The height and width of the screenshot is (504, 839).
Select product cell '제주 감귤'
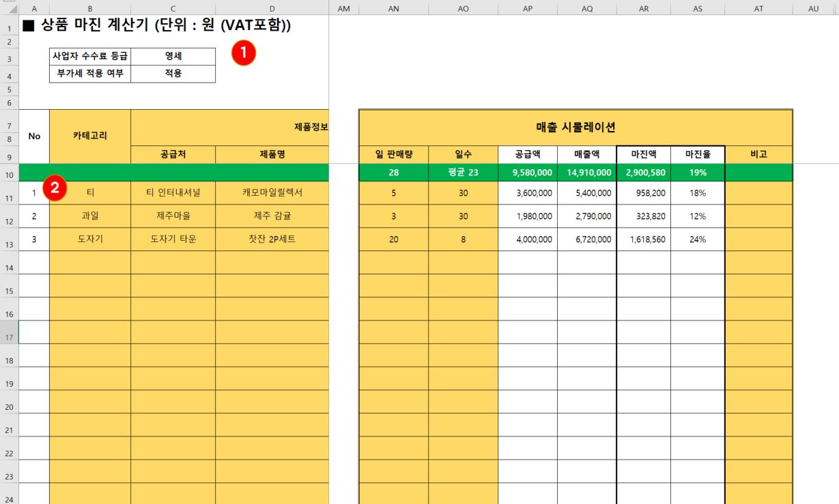[x=272, y=216]
